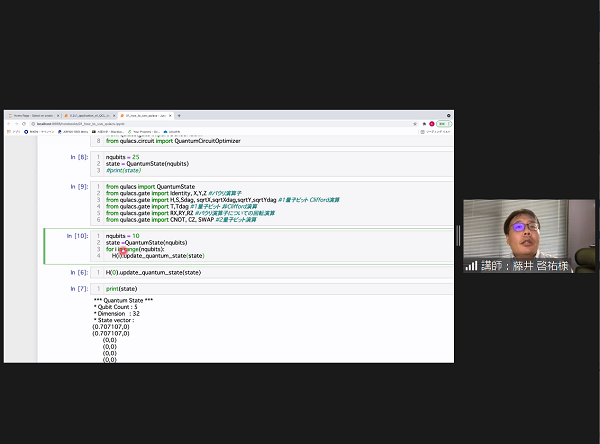600x444 pixels.
Task: Switch to the application_of_QCL notebook tab
Action: [x=89, y=116]
